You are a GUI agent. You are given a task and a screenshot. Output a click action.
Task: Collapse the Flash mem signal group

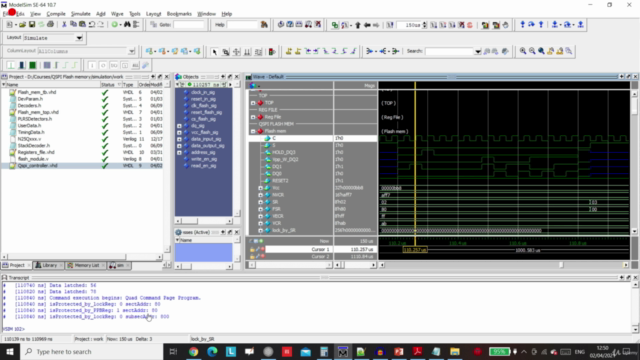point(253,131)
